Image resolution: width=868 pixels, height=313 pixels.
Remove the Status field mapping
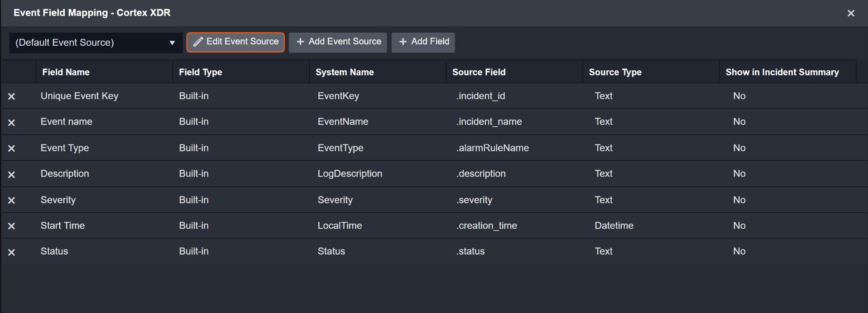(x=11, y=252)
